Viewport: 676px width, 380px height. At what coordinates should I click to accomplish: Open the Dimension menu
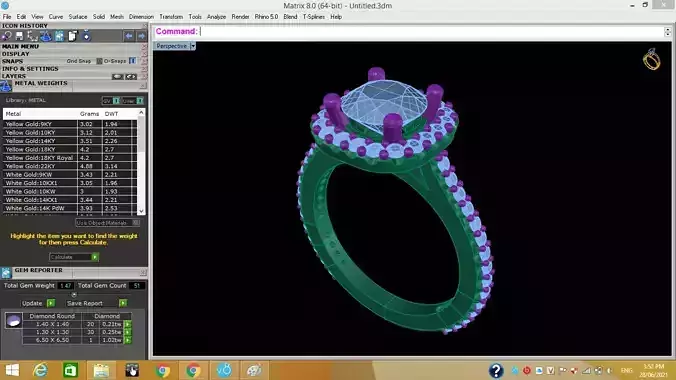(x=141, y=17)
